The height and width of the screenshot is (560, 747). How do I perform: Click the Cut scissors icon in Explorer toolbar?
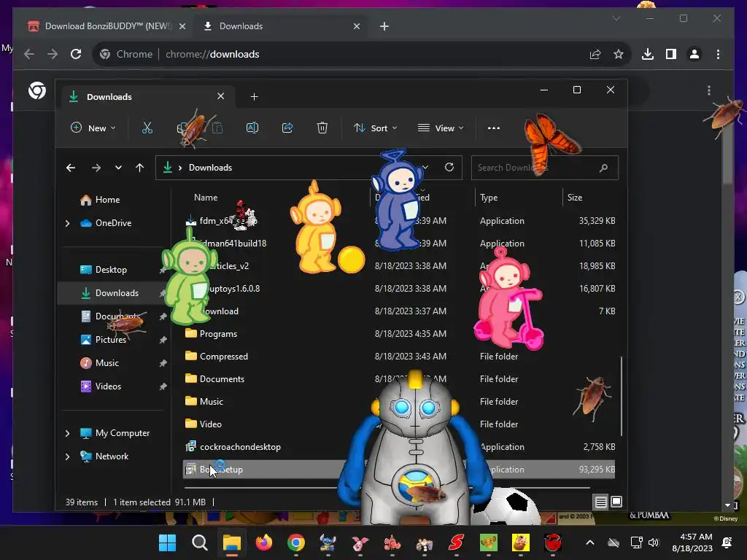coord(147,128)
